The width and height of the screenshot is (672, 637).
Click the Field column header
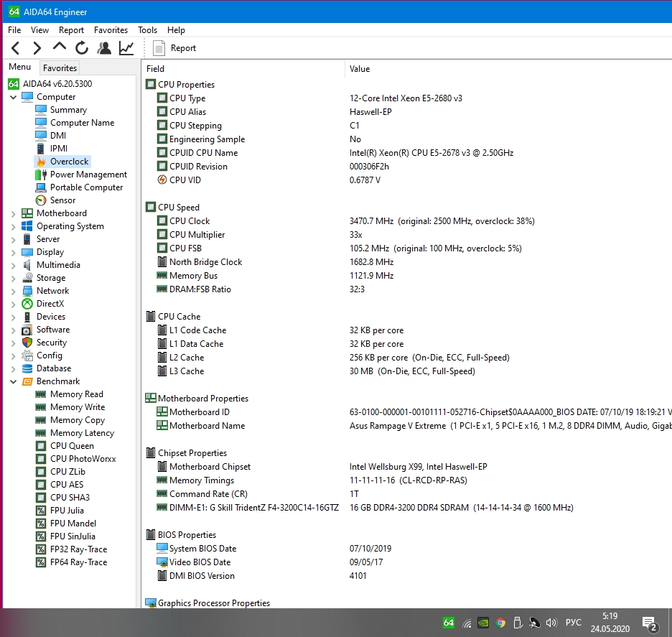coord(243,69)
